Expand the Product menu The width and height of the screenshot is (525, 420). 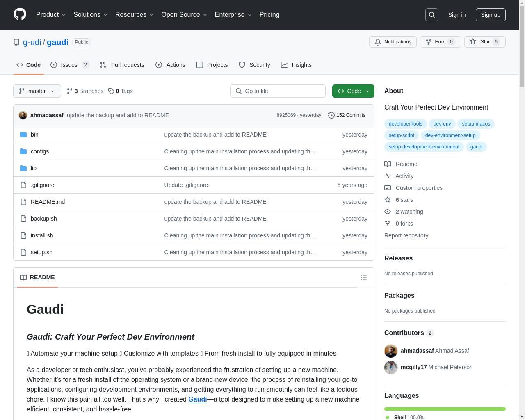[x=51, y=15]
